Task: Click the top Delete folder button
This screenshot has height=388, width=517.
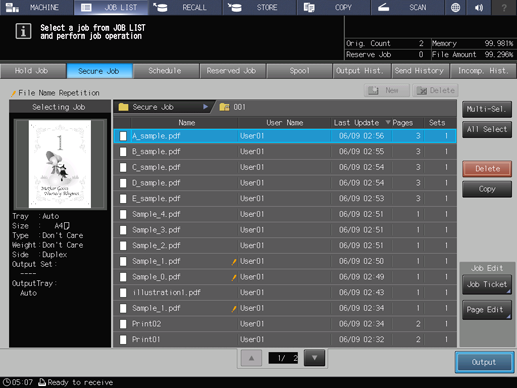Action: click(x=435, y=90)
